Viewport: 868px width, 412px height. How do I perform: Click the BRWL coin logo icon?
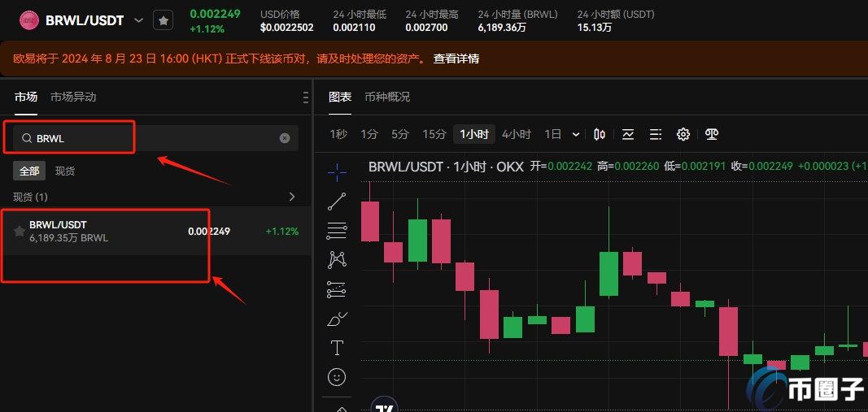(x=28, y=20)
